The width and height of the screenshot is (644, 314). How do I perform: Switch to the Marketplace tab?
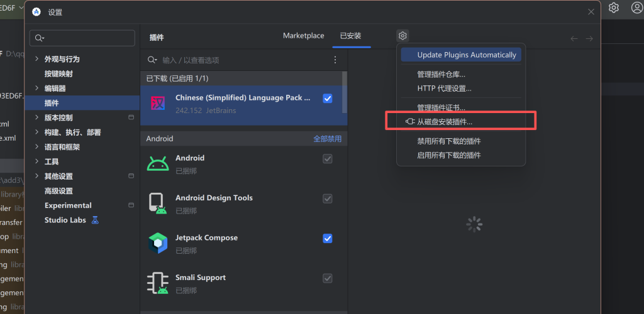click(x=304, y=36)
